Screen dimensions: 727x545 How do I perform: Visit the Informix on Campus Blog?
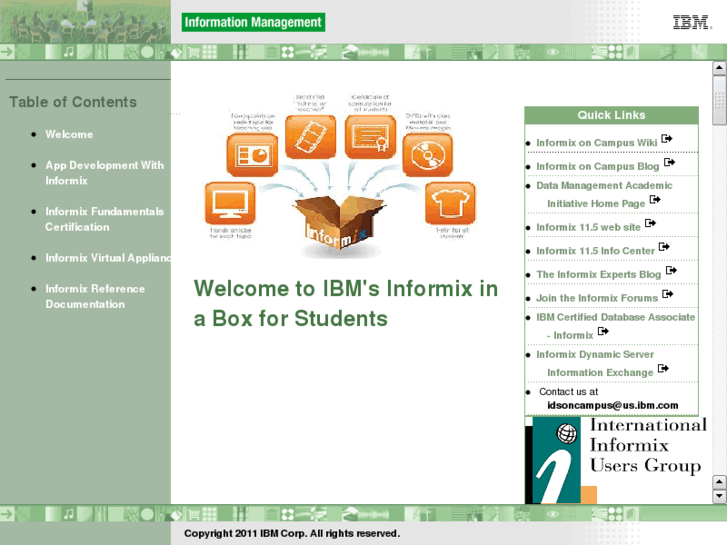pyautogui.click(x=597, y=167)
